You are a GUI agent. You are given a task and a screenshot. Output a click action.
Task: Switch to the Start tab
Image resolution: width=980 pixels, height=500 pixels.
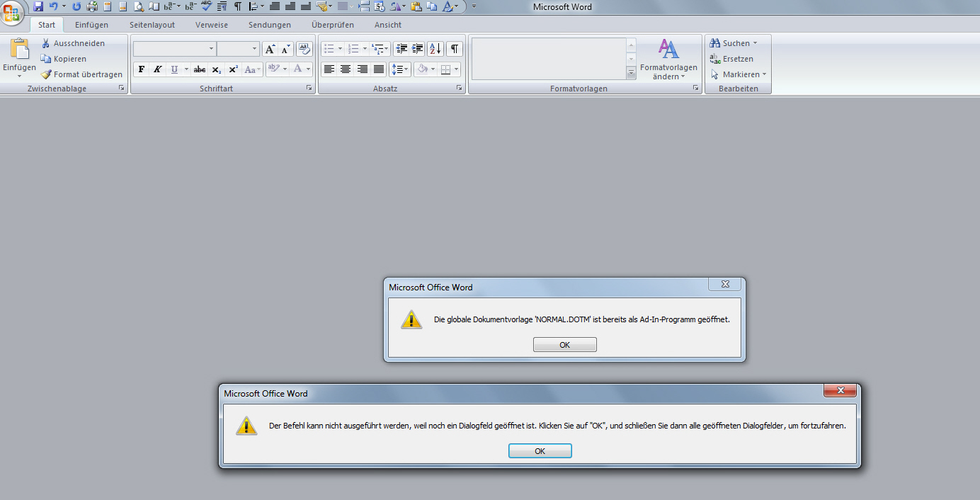47,25
